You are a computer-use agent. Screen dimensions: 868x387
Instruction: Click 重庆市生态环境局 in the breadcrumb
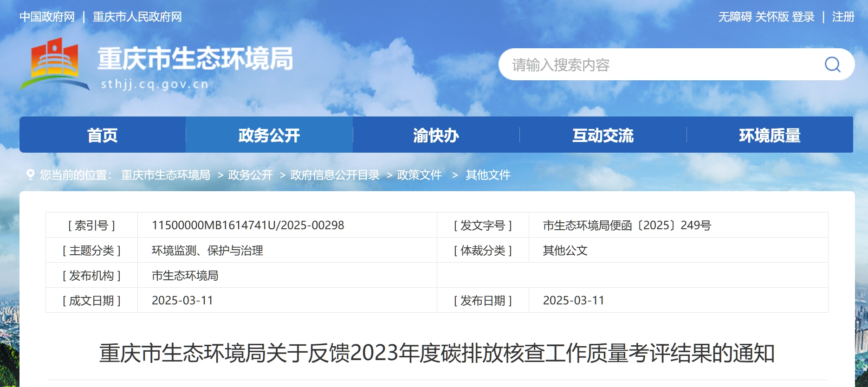(166, 175)
